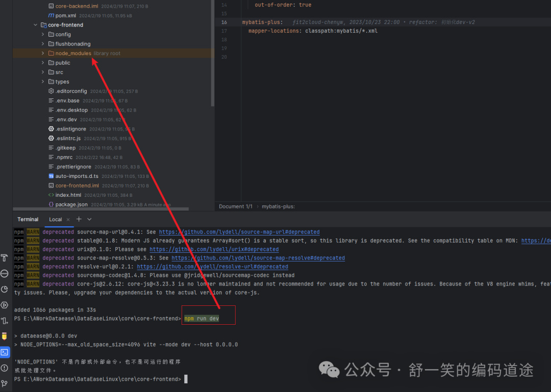Open the resolve-url#deprecated GitHub link
This screenshot has height=392, width=551.
[x=213, y=267]
